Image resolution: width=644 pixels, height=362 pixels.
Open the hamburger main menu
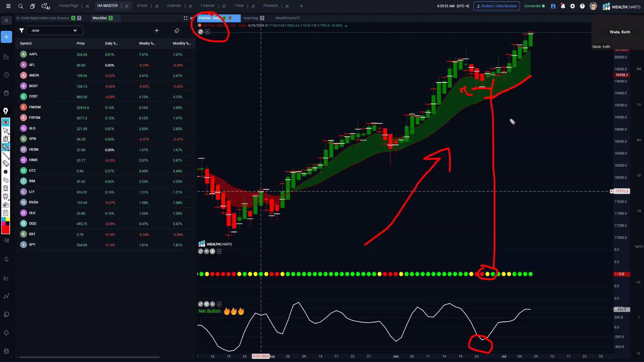[x=8, y=6]
